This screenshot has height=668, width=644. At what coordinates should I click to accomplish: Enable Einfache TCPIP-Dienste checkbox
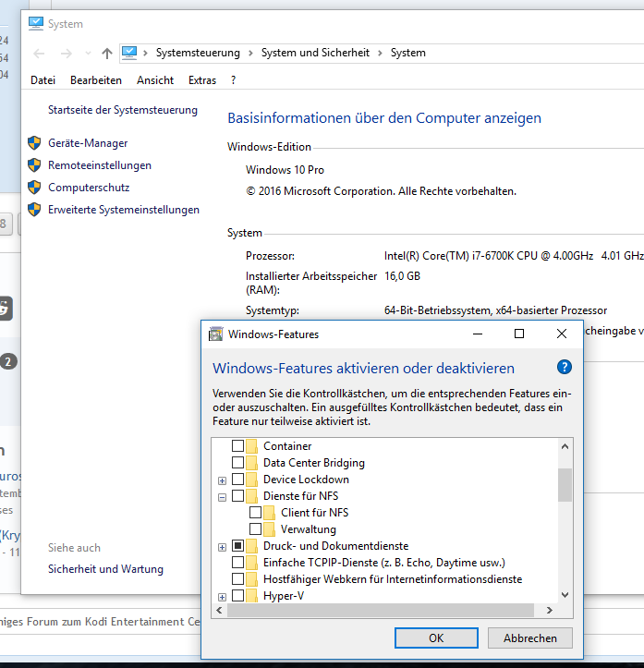(x=237, y=562)
